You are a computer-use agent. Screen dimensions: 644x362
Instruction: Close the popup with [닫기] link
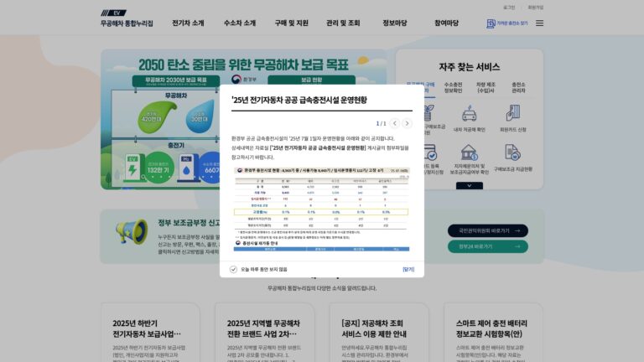408,269
